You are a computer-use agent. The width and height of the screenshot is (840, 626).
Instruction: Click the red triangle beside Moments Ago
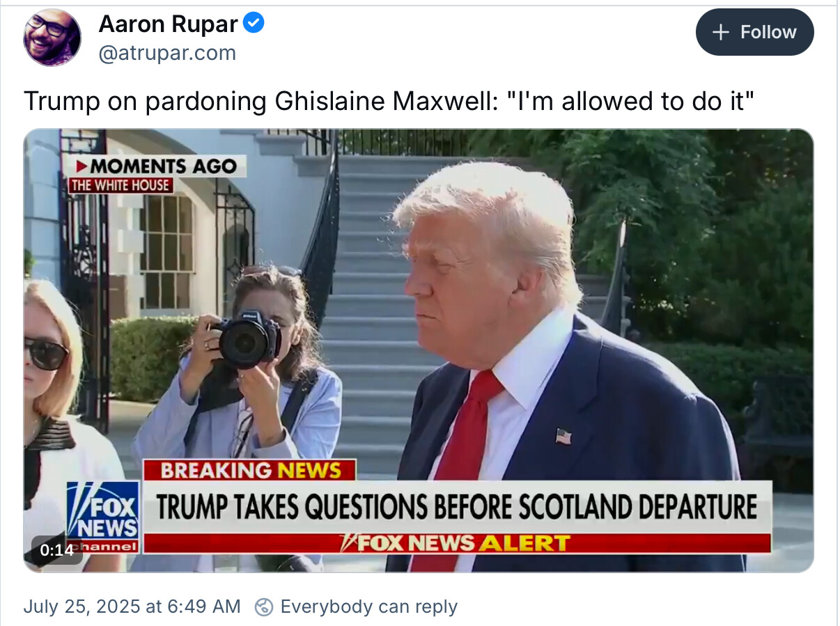(82, 166)
